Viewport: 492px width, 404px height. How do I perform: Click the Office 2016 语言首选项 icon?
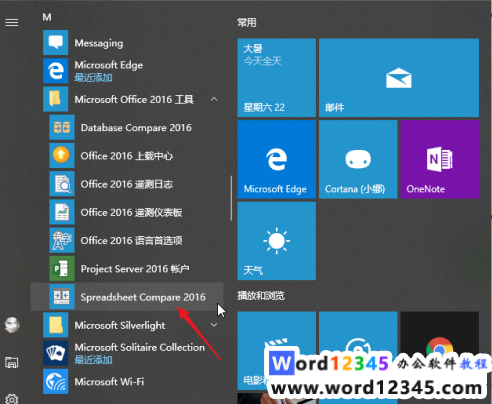62,240
